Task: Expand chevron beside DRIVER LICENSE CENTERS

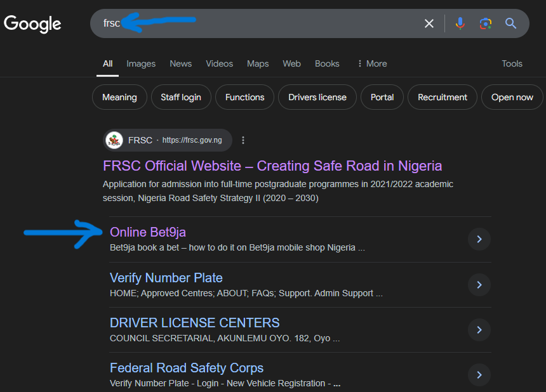Action: [x=479, y=329]
